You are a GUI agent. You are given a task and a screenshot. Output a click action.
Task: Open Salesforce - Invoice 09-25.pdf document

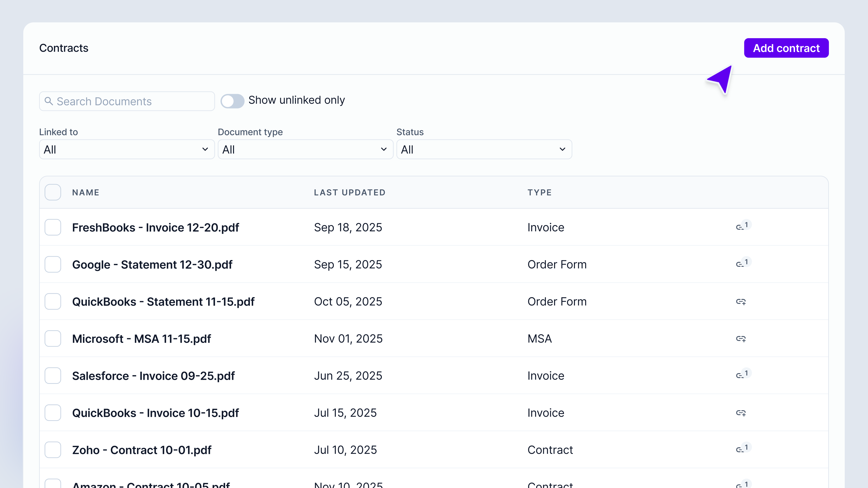[153, 375]
